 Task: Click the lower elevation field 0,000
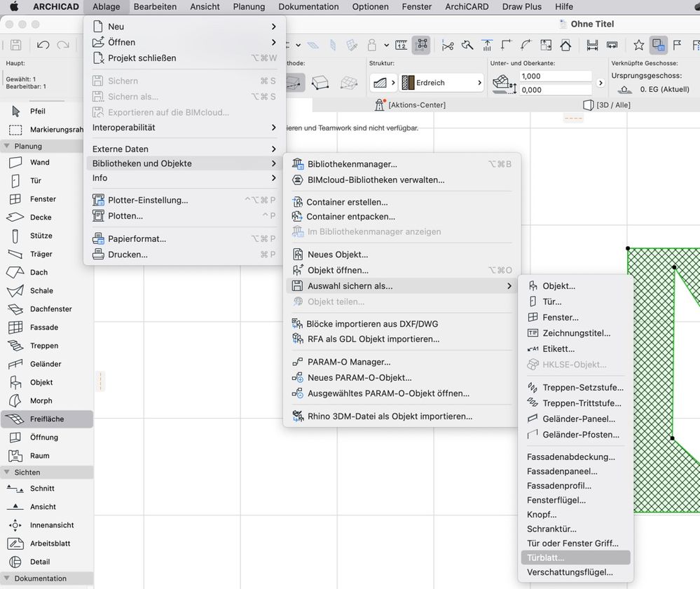coord(556,90)
